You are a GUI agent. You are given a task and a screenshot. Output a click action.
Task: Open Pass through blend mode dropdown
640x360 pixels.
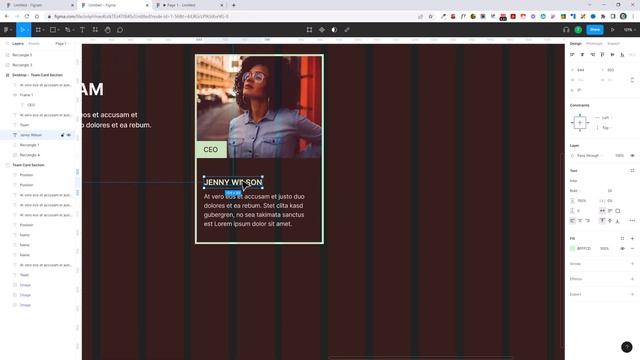point(589,156)
